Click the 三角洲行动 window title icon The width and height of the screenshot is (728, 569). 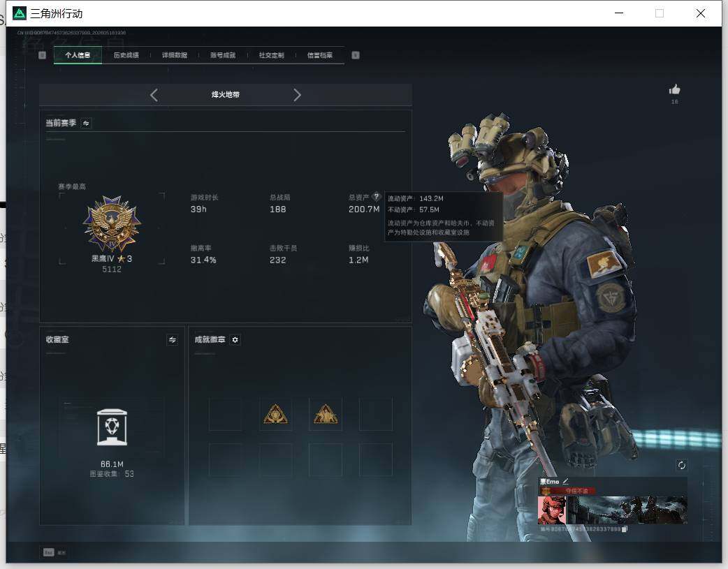point(20,13)
